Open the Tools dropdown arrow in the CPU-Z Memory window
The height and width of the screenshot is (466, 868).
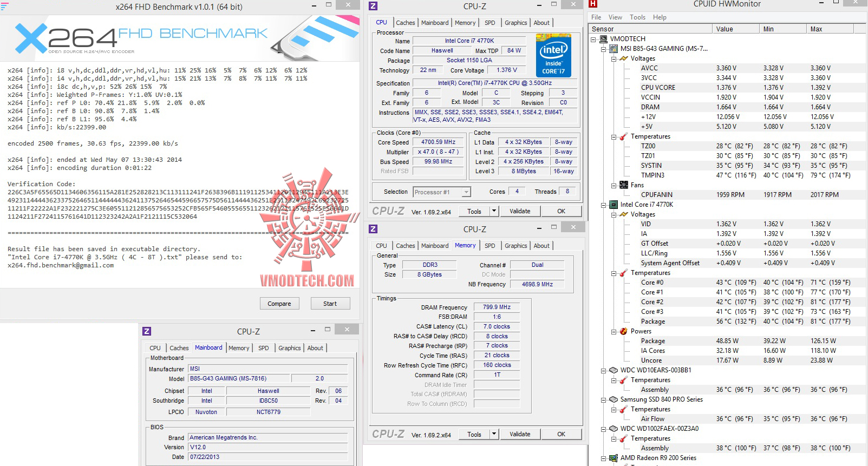[494, 434]
